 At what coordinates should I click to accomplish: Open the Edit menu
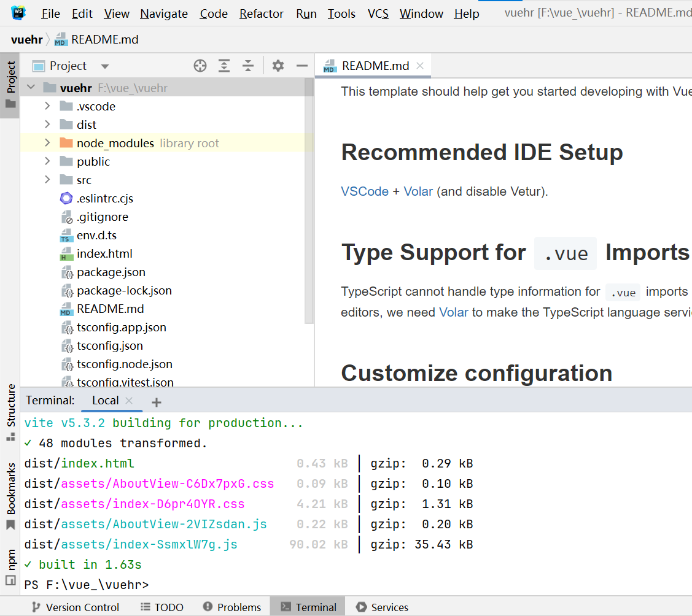coord(82,13)
